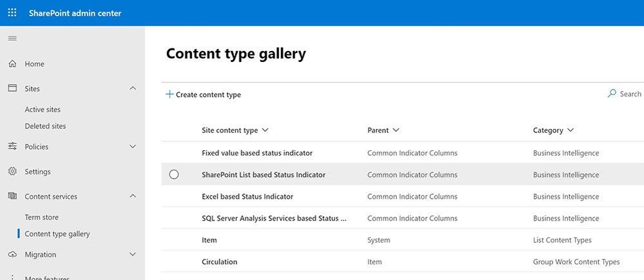Open the Item content type
Screen dimensions: 644x280
pyautogui.click(x=209, y=240)
